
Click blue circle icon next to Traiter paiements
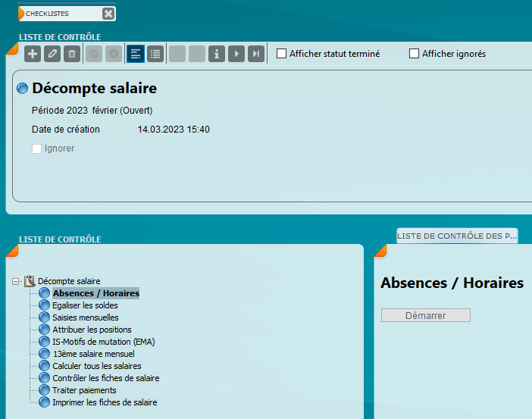[44, 389]
